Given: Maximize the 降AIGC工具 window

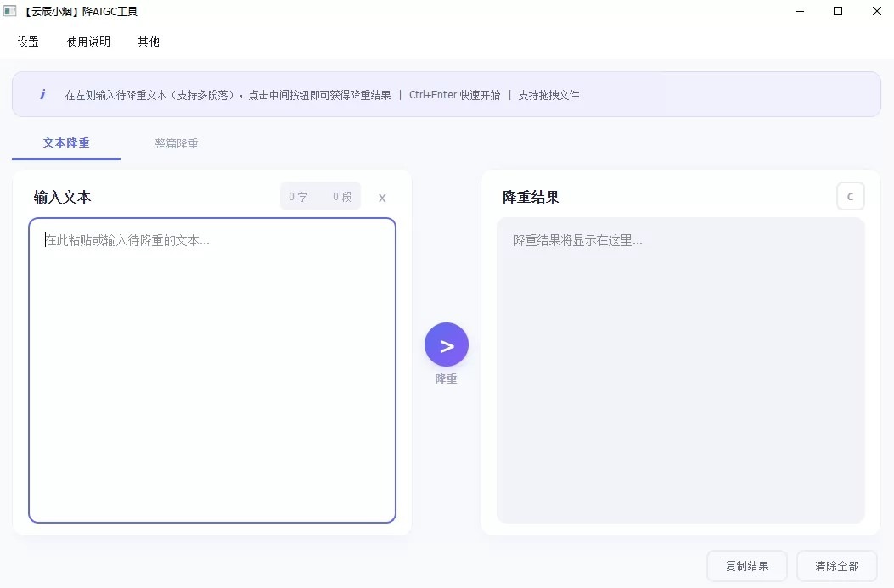Looking at the screenshot, I should (x=838, y=11).
